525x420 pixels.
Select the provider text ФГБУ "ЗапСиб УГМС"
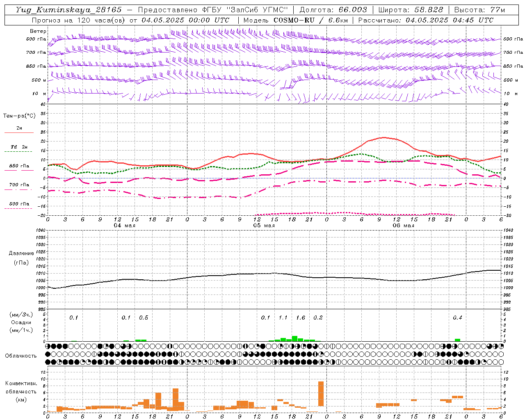coord(245,10)
